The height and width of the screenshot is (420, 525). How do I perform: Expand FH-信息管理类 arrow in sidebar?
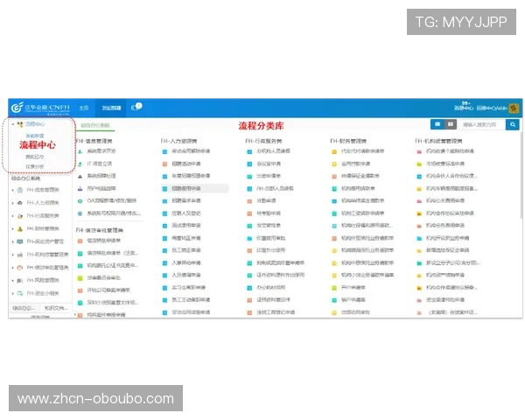point(13,190)
